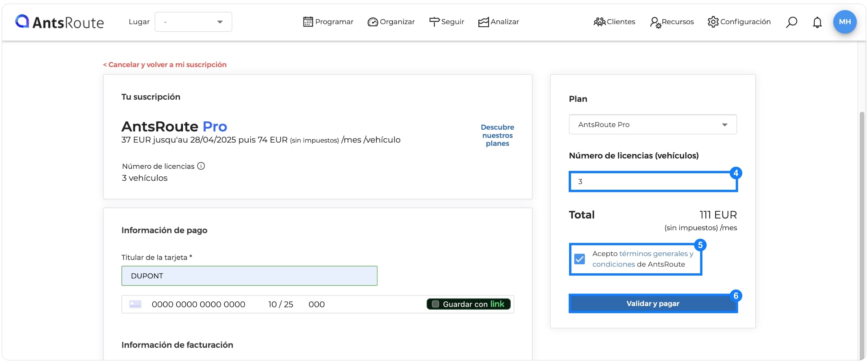Click the Clientes people icon
Image resolution: width=868 pixels, height=364 pixels.
click(600, 22)
